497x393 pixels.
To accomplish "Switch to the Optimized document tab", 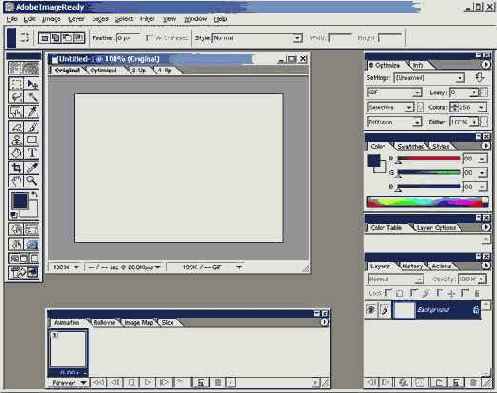I will click(104, 70).
